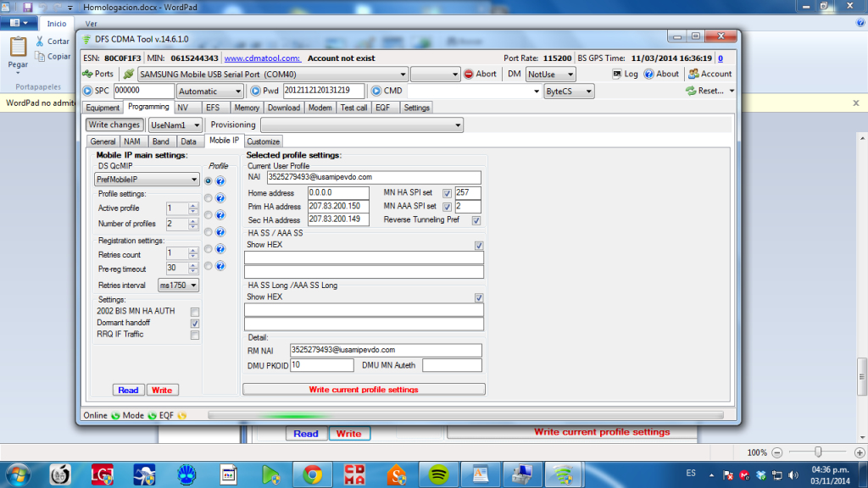Open the Log viewer
868x488 pixels.
tap(625, 74)
